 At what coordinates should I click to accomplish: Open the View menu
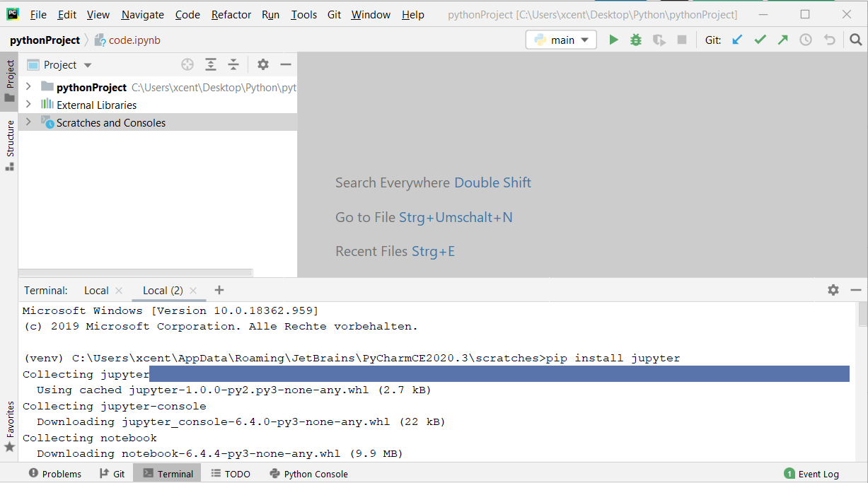point(98,15)
